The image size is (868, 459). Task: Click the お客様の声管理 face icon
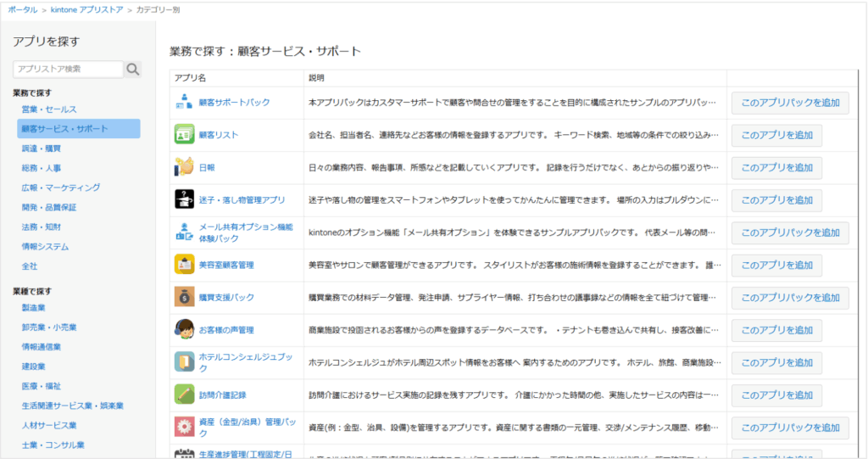click(x=184, y=329)
